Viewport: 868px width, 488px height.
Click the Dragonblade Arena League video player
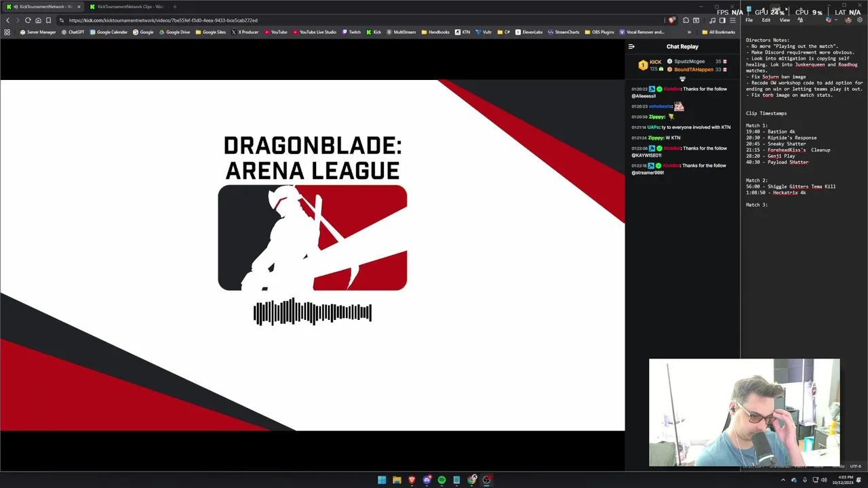click(x=312, y=255)
